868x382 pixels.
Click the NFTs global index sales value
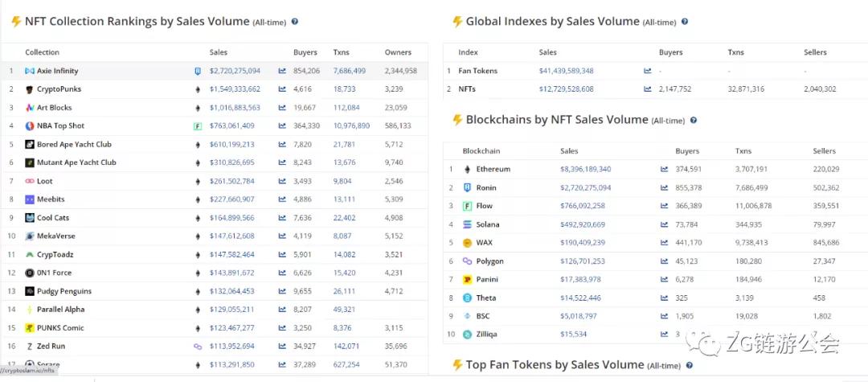click(x=566, y=89)
